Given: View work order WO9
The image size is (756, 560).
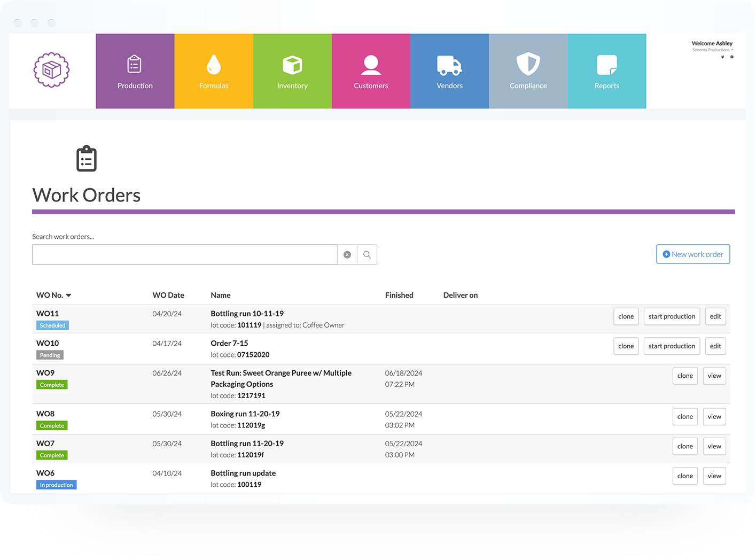Looking at the screenshot, I should 714,376.
